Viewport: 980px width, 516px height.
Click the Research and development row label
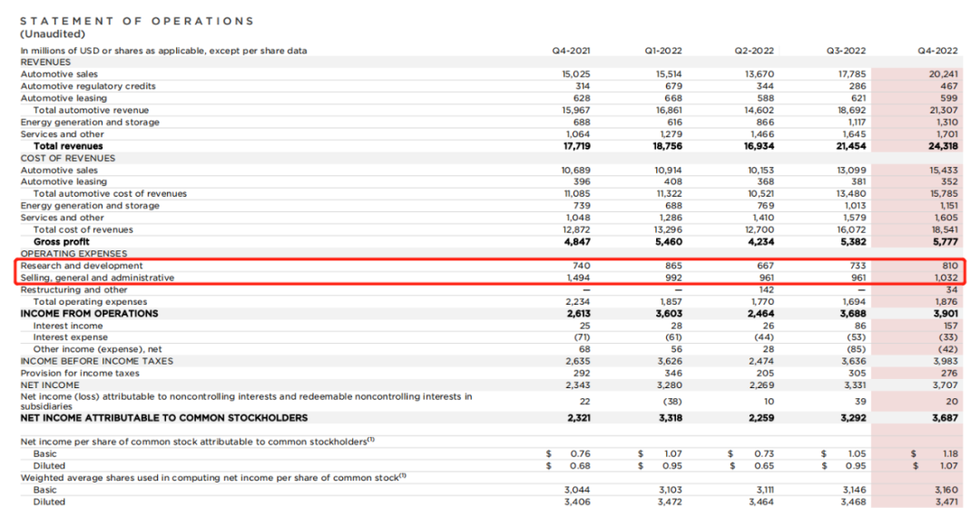tap(70, 266)
